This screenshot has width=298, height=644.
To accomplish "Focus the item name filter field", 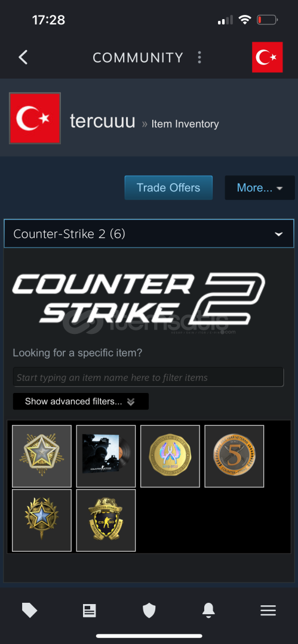I will point(148,377).
